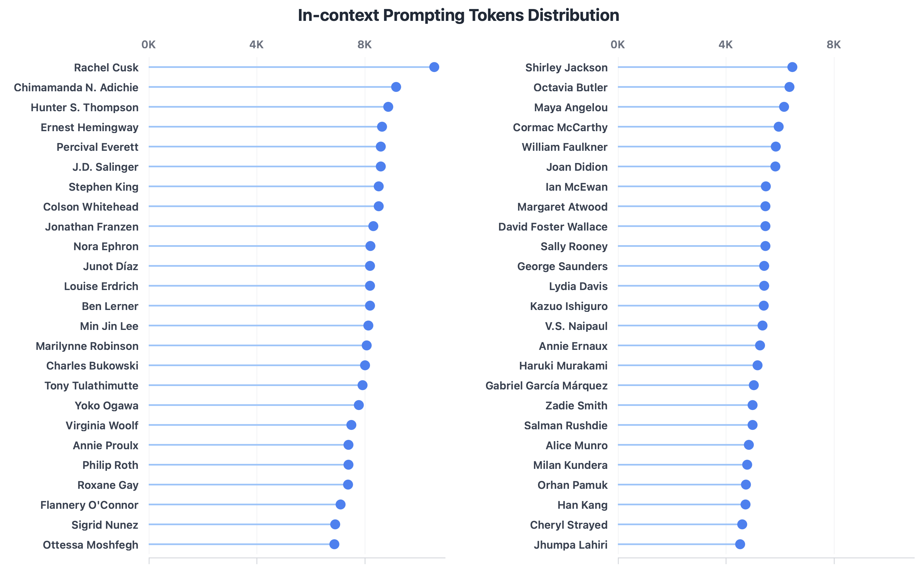Click the Tony Tulathimutte author label

(91, 385)
